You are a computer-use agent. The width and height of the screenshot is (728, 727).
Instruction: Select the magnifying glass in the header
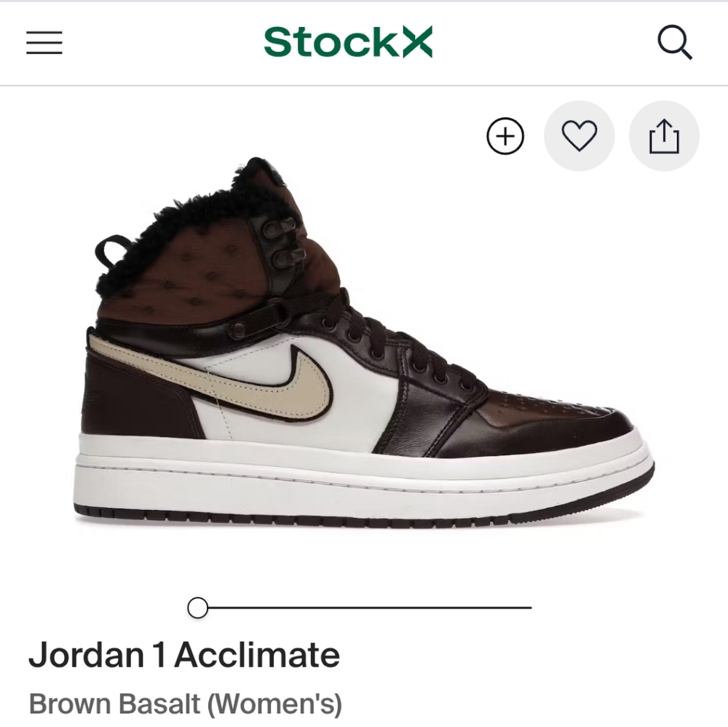click(676, 44)
